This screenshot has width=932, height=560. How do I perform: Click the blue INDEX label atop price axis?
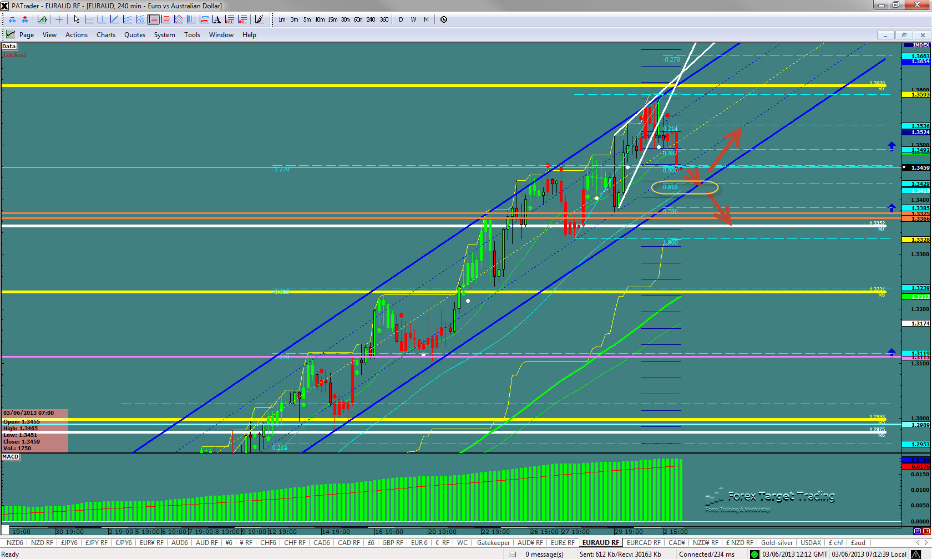[916, 45]
